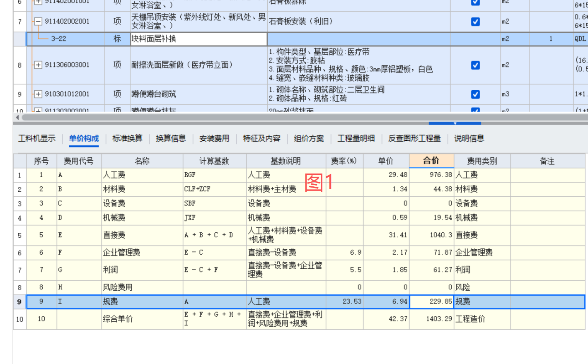Uncheck the 天棚吊顶安装 row checkbox
This screenshot has height=364, width=588.
pos(475,21)
